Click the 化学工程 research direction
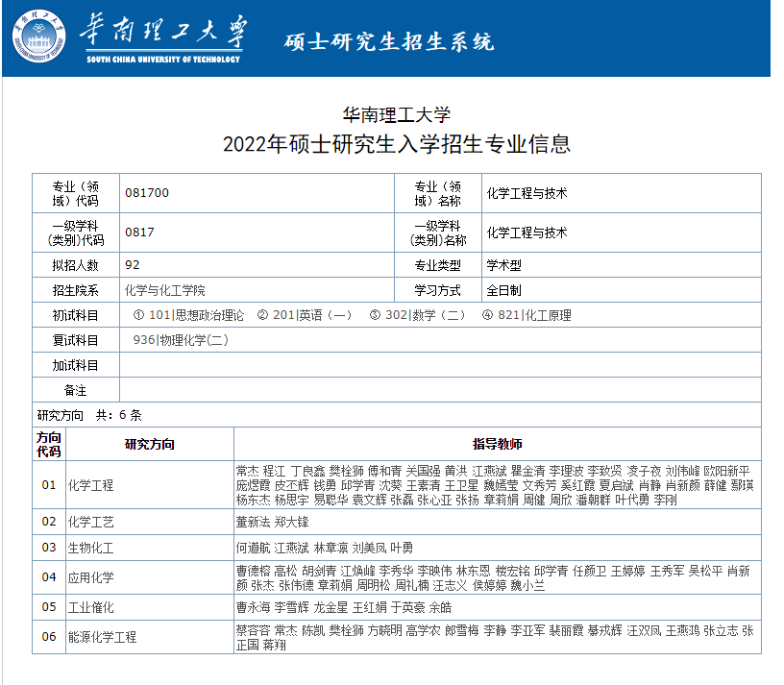 pos(91,484)
